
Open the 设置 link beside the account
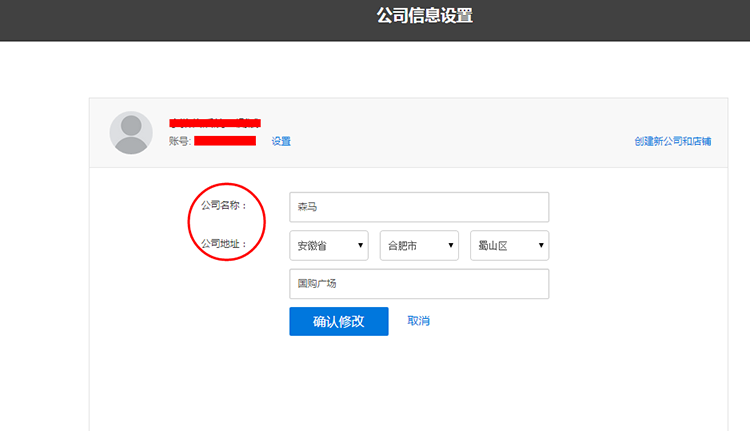click(x=281, y=142)
